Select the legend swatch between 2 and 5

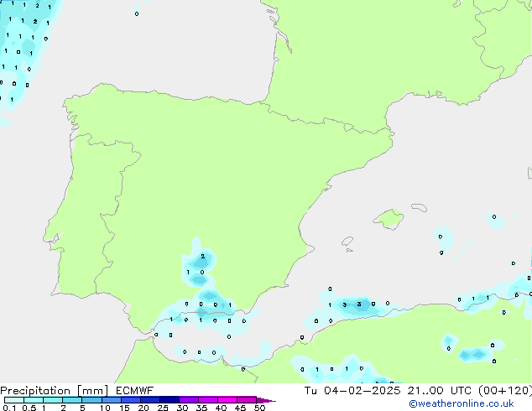72,400
